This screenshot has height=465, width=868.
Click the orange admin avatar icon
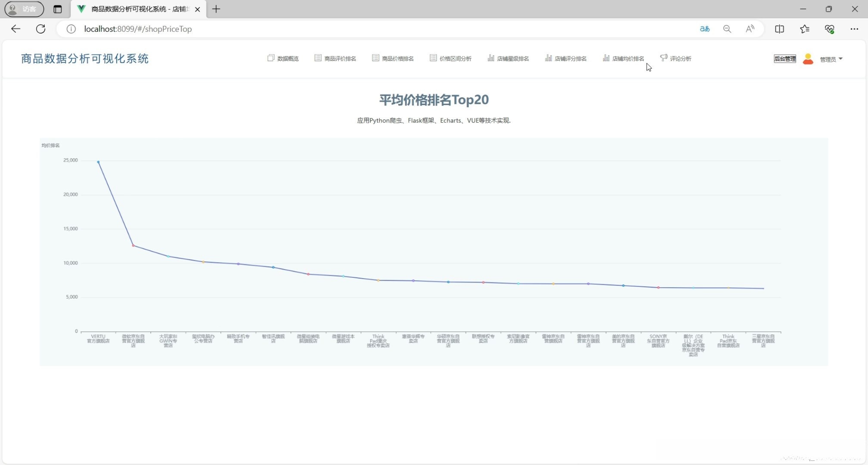coord(808,59)
